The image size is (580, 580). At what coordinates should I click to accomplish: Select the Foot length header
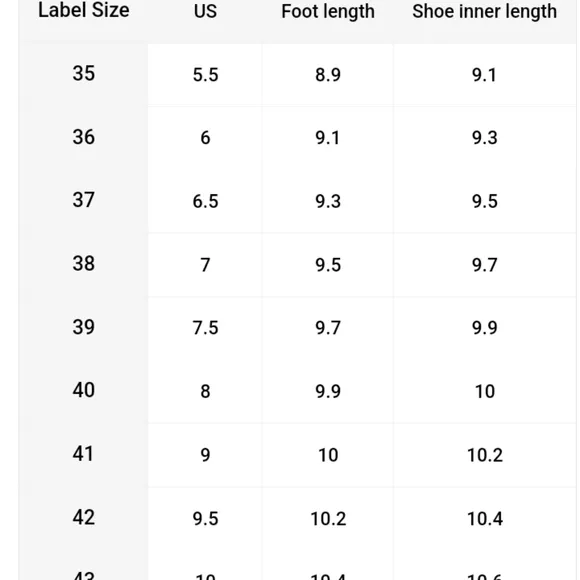click(x=328, y=11)
